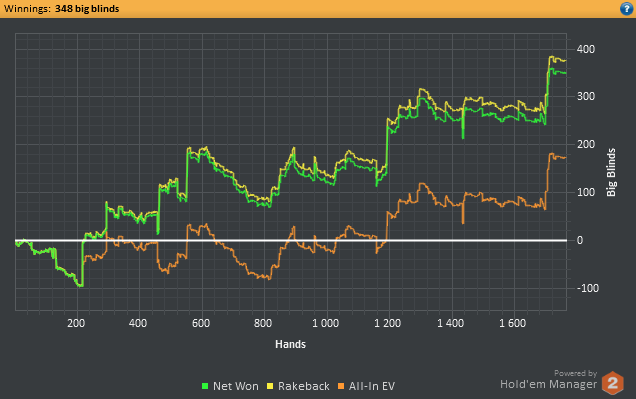Viewport: 636px width, 399px height.
Task: Click the 600 label on hands axis
Action: point(201,323)
